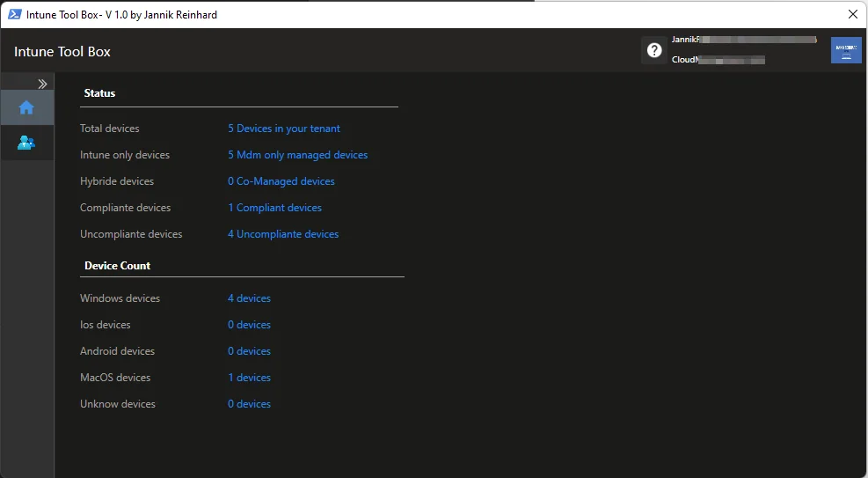Click the 'Windows devices' label
Viewport: 868px width, 478px height.
[120, 298]
